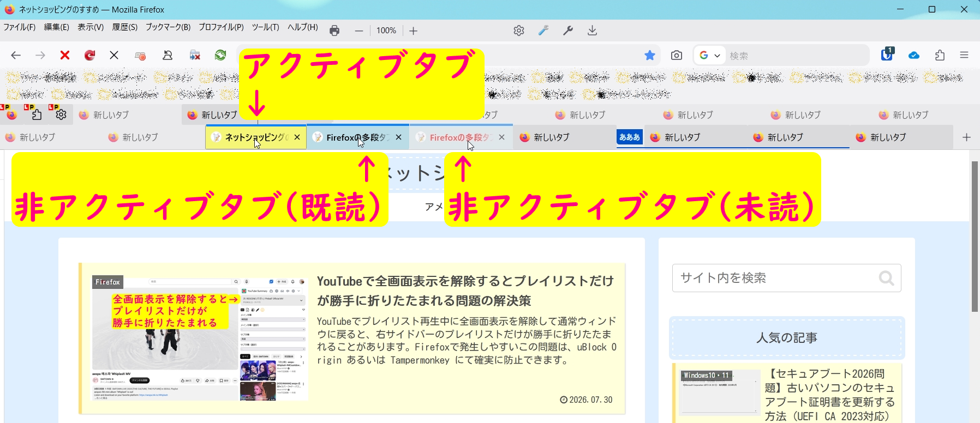Open the ツール(T) menu
This screenshot has width=980, height=423.
[x=265, y=27]
